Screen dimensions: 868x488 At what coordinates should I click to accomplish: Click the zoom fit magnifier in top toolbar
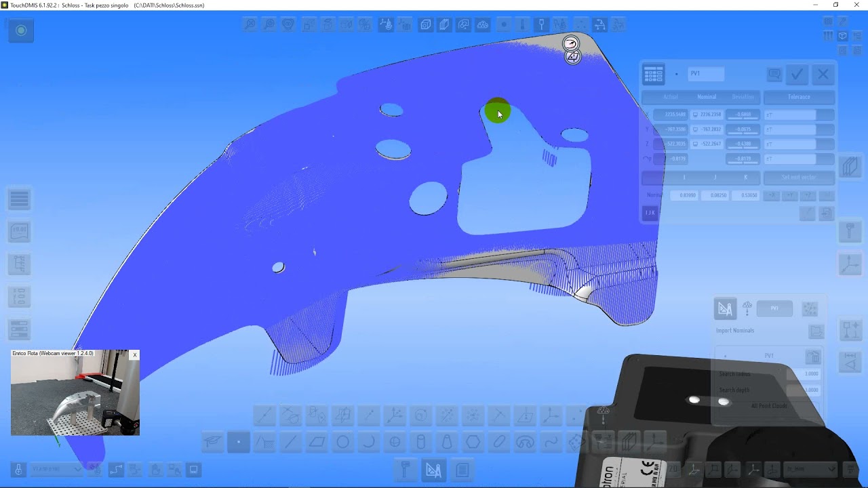click(x=250, y=24)
